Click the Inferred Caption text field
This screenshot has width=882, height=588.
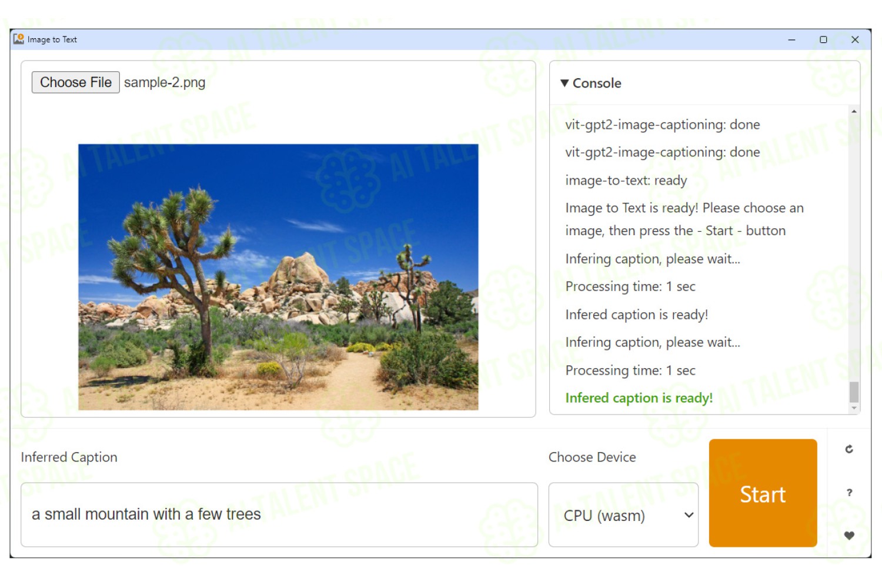[x=279, y=515]
